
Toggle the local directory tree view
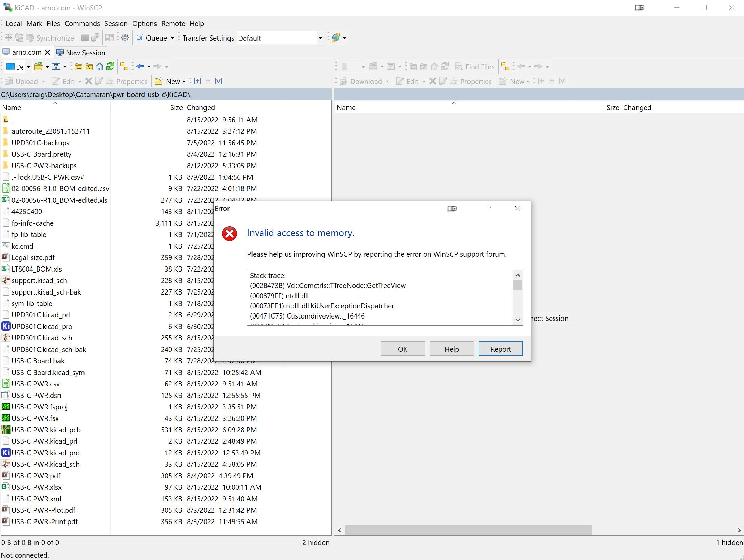(x=124, y=67)
